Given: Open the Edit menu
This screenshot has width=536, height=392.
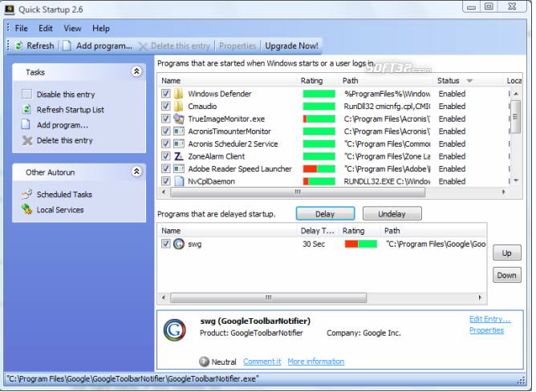Looking at the screenshot, I should click(46, 28).
